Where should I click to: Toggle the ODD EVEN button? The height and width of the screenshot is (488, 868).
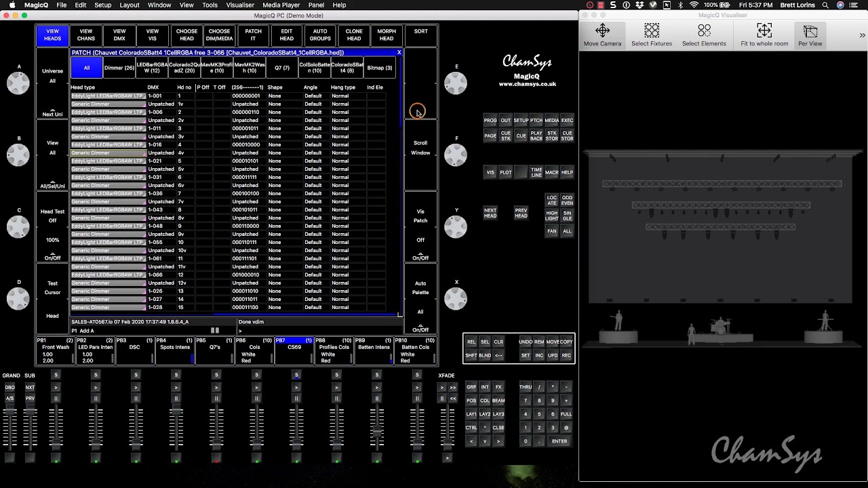[567, 200]
